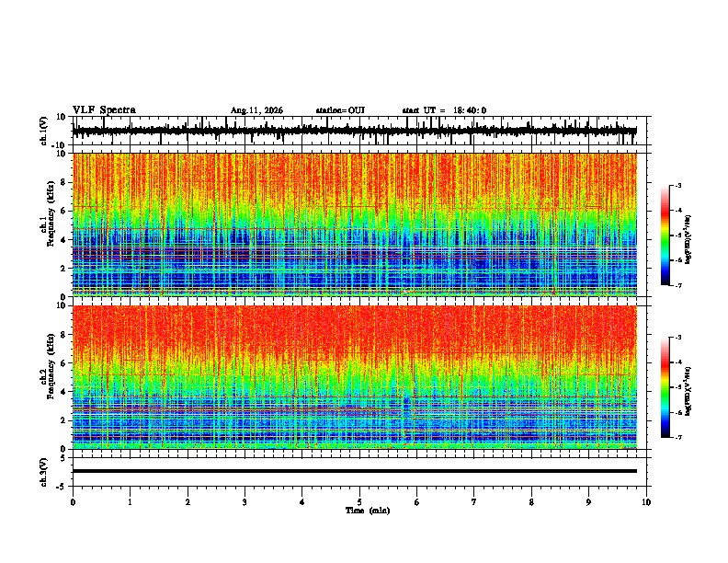728x563 pixels.
Task: Click the log(PSD) label of ch.2 color bar
Action: [688, 391]
